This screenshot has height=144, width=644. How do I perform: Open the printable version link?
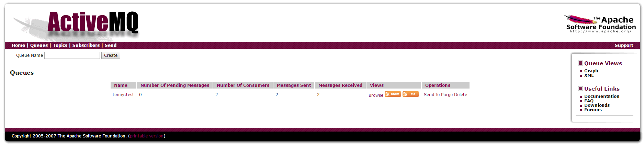(147, 136)
